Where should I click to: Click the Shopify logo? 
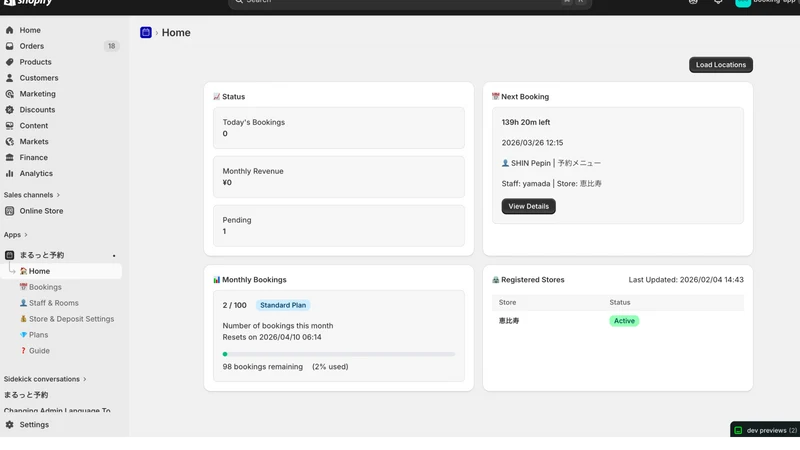point(28,3)
